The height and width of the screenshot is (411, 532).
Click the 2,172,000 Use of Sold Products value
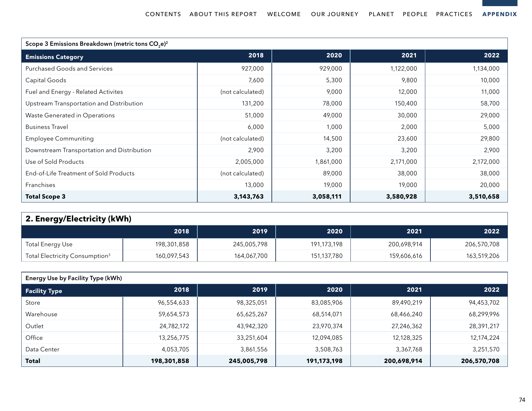pyautogui.click(x=486, y=162)
